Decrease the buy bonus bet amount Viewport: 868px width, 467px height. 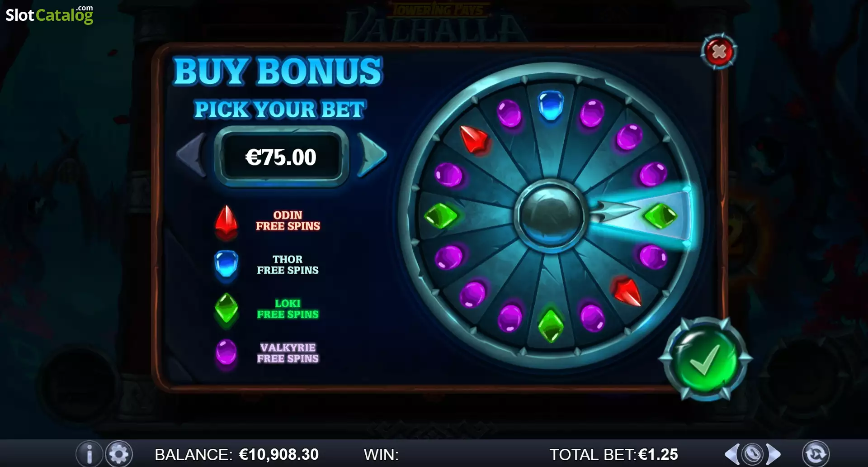191,155
